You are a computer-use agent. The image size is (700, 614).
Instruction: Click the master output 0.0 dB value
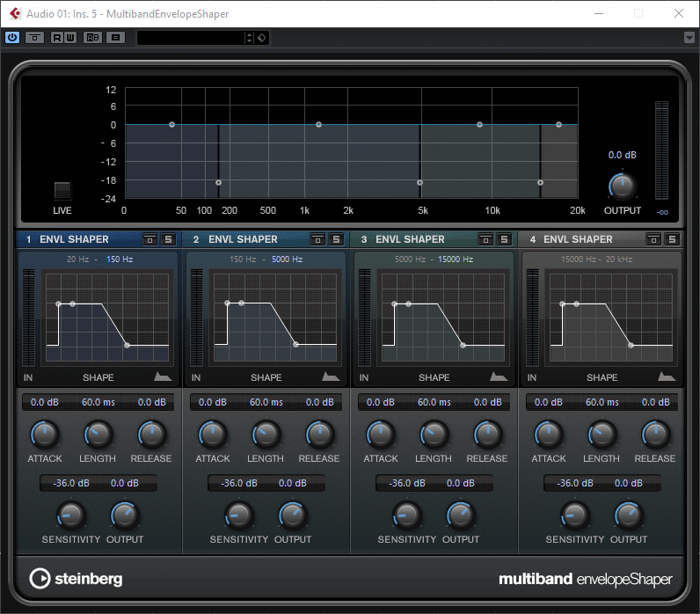(x=623, y=155)
